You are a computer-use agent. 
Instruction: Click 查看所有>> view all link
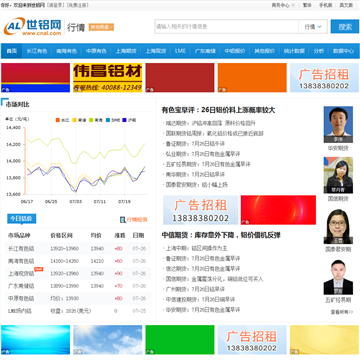(x=341, y=312)
